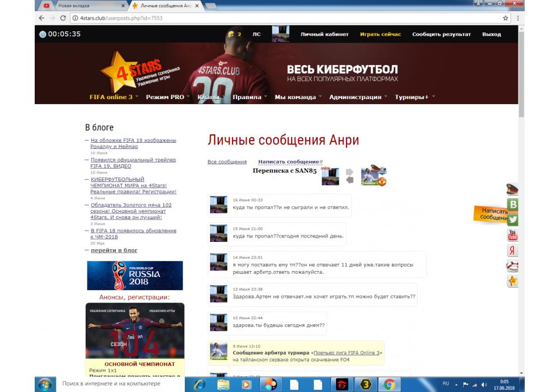Viewport: 560px width, 392px height.
Task: Click sender avatar on 16 Июня 00:33 message
Action: click(218, 204)
